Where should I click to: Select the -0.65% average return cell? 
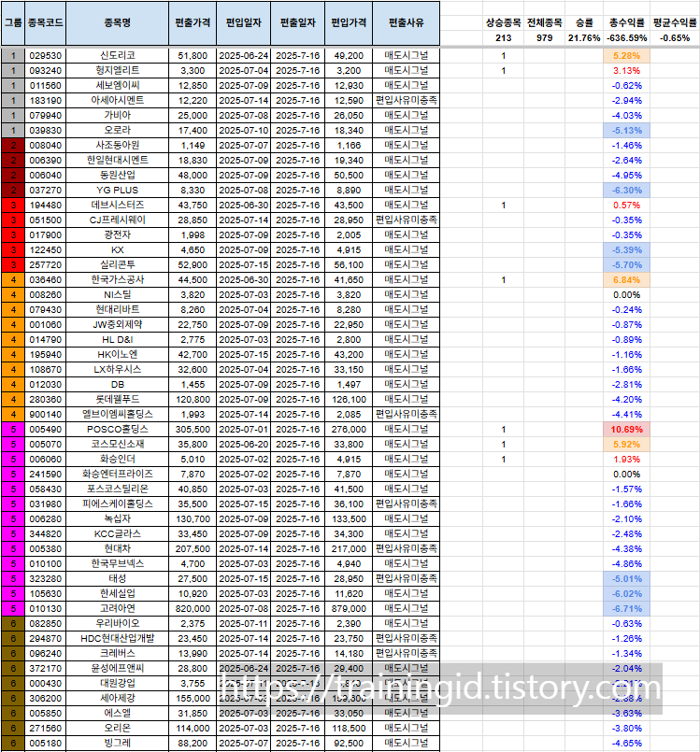pyautogui.click(x=675, y=38)
